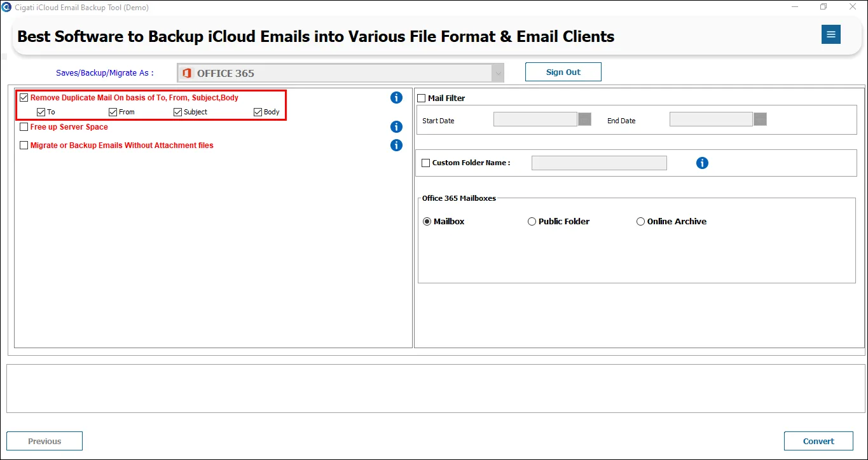The width and height of the screenshot is (868, 460).
Task: Click info icon beside Custom Folder Name
Action: tap(702, 163)
